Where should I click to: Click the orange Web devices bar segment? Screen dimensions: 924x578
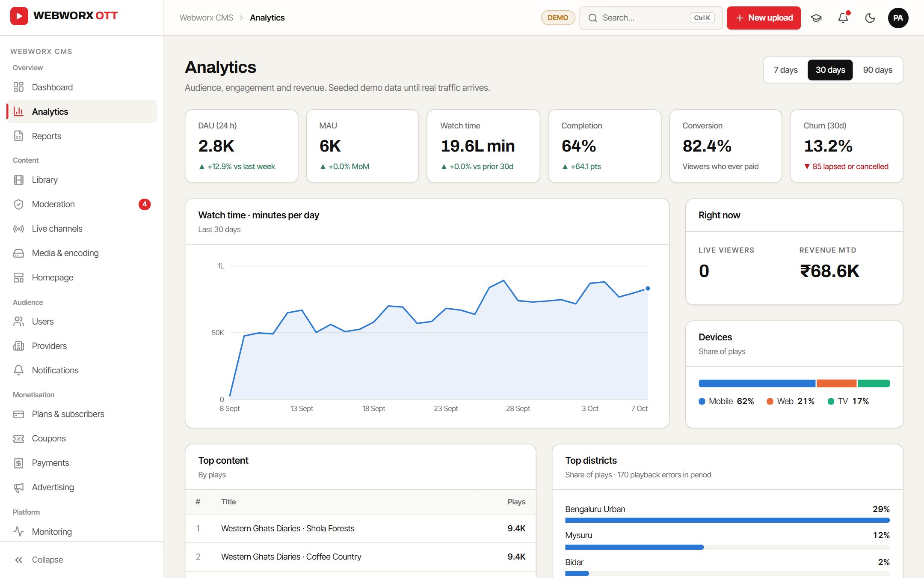[x=836, y=383]
